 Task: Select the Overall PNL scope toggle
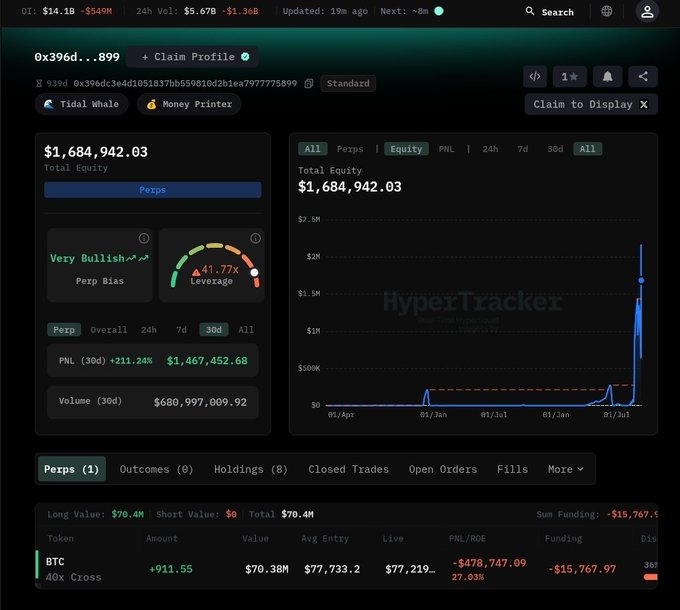[x=109, y=330]
